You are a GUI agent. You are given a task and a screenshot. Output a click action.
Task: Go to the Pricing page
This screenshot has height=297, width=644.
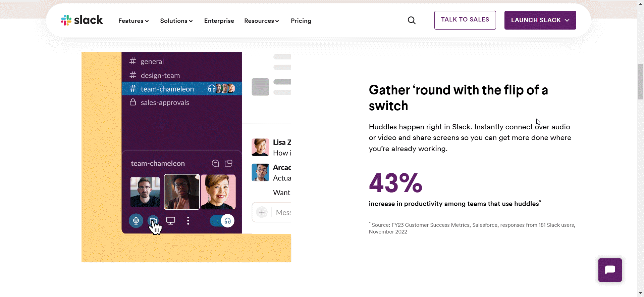tap(301, 21)
